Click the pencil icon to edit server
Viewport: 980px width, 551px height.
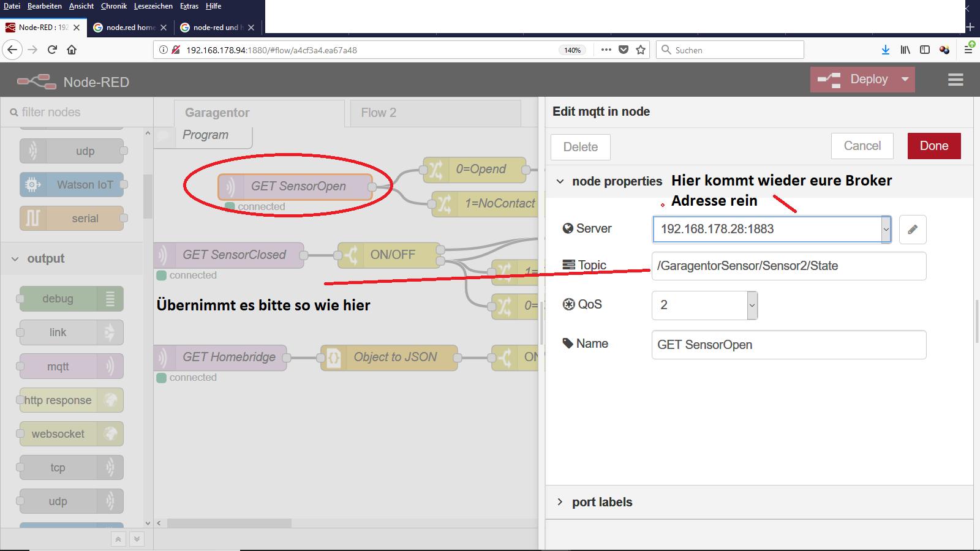pos(912,230)
